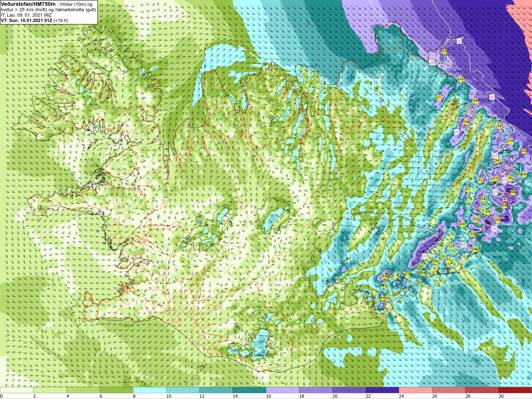Click the legend scale number 22
Screen dimensions: 532x399
click(x=368, y=396)
